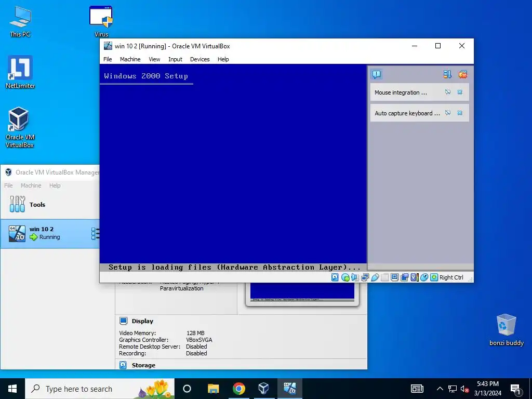532x399 pixels.
Task: Click the VM preview thumbnail in Manager
Action: click(302, 292)
